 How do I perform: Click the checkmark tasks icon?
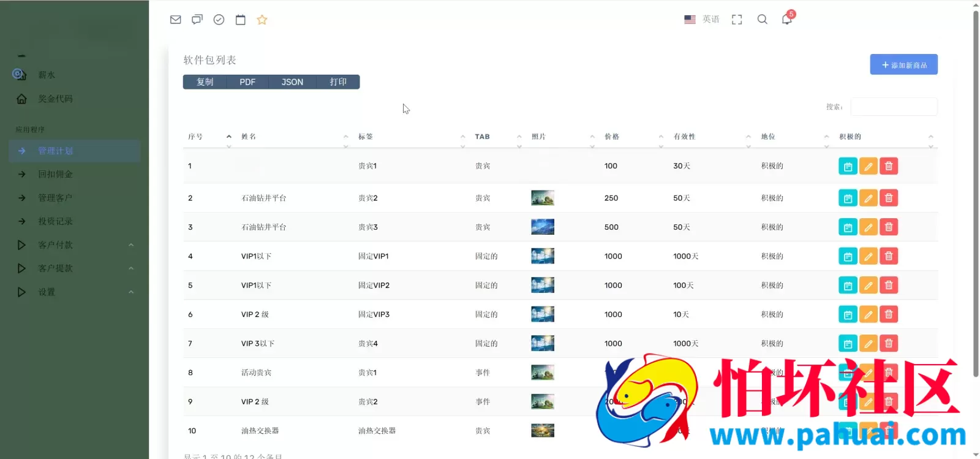[x=219, y=20]
